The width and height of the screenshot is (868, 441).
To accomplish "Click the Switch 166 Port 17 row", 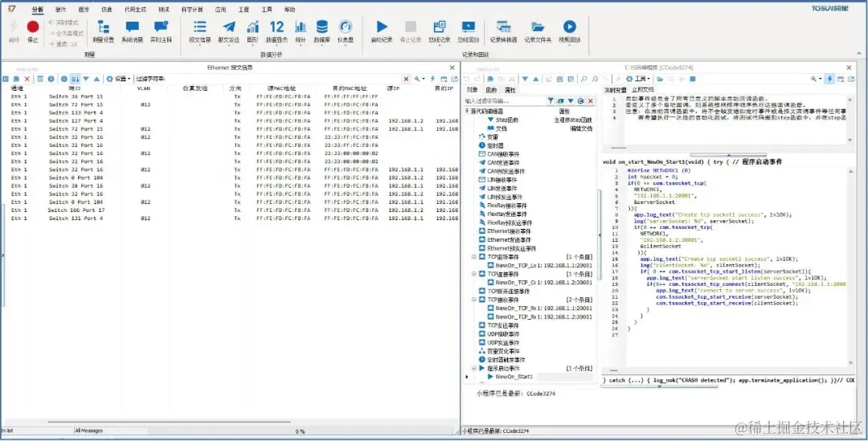I will 230,210.
